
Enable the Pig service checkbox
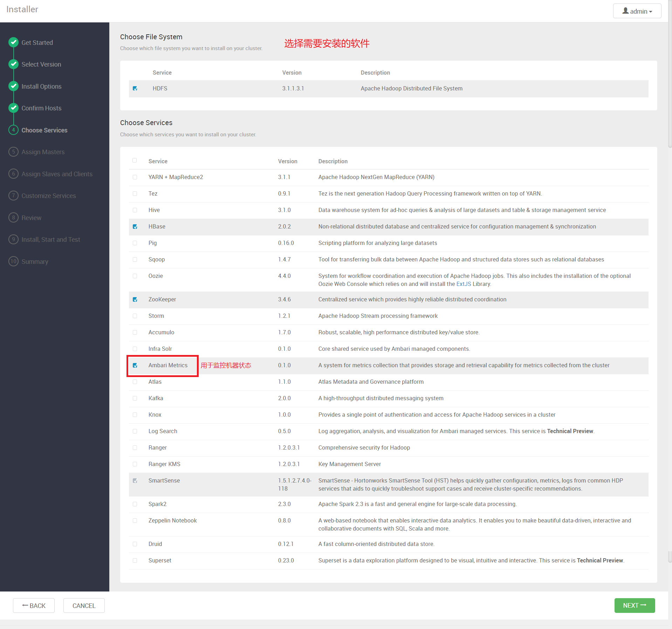click(135, 243)
